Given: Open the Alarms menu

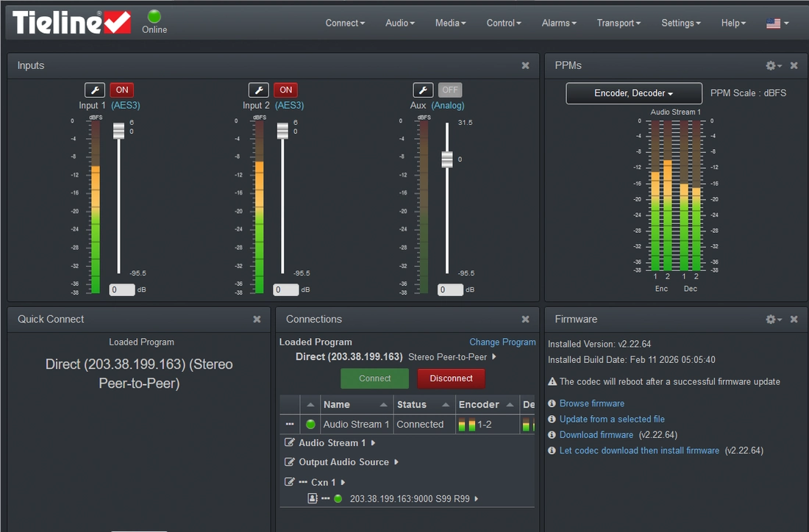Looking at the screenshot, I should (x=559, y=24).
